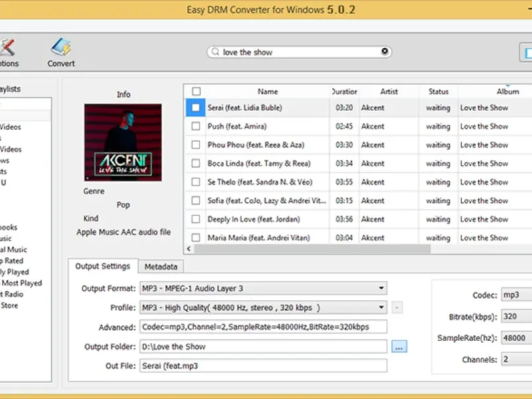Click the track name 'Push (feat. Amira)'
This screenshot has height=399, width=532.
point(237,126)
